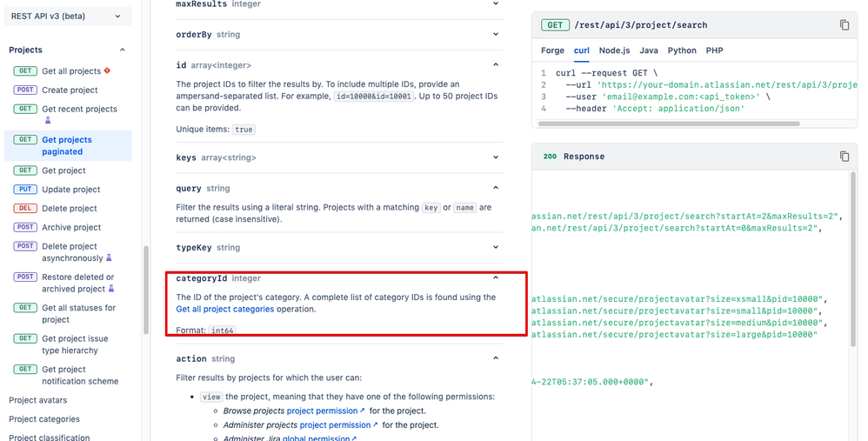Click the deprecated red diamond icon beside Get all projects
868x441 pixels.
[107, 70]
